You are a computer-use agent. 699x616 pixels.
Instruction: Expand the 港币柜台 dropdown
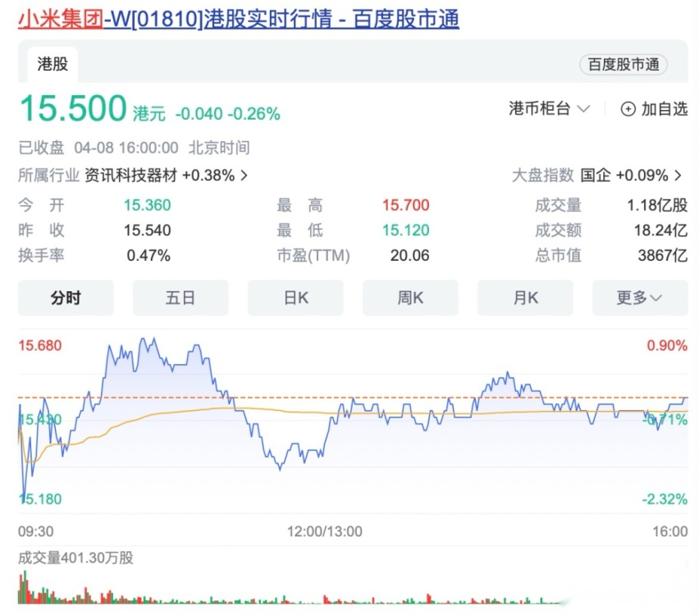click(549, 108)
